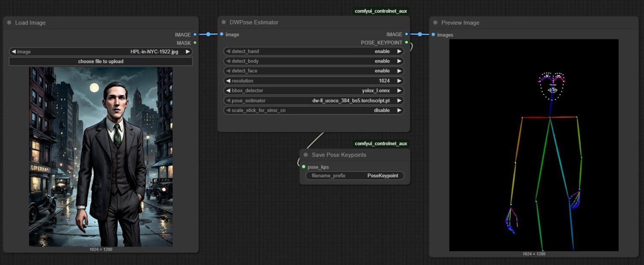Collapse the Preview Image node circle

[x=435, y=23]
